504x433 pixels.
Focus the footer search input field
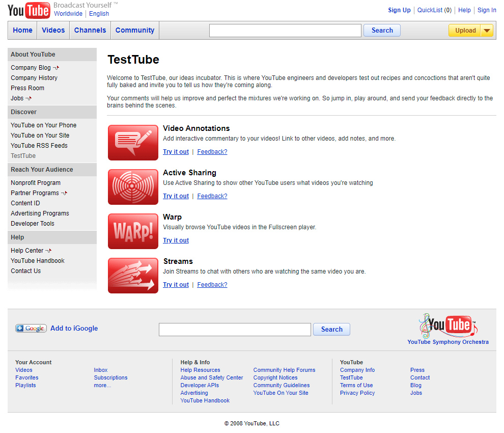click(235, 330)
